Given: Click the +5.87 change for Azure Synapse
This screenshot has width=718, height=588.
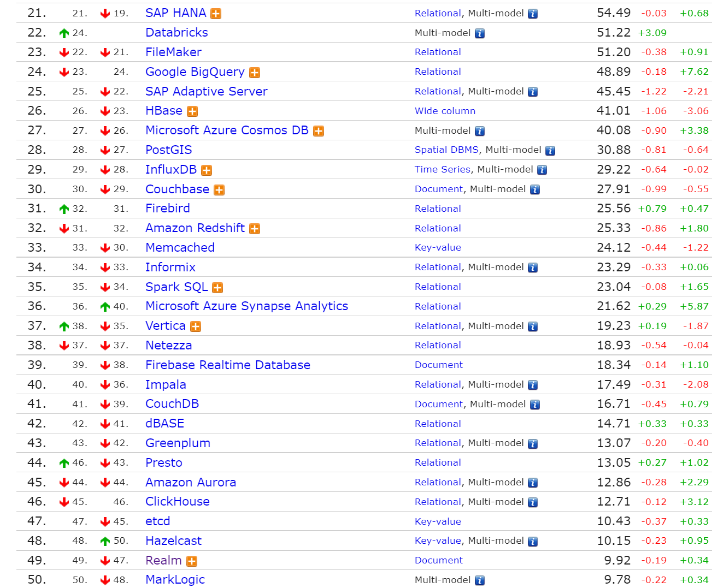Looking at the screenshot, I should [694, 306].
